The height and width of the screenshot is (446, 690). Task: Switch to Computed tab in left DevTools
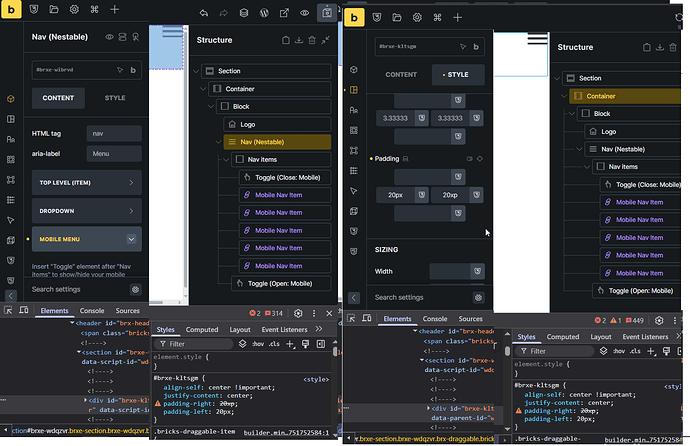pyautogui.click(x=202, y=329)
